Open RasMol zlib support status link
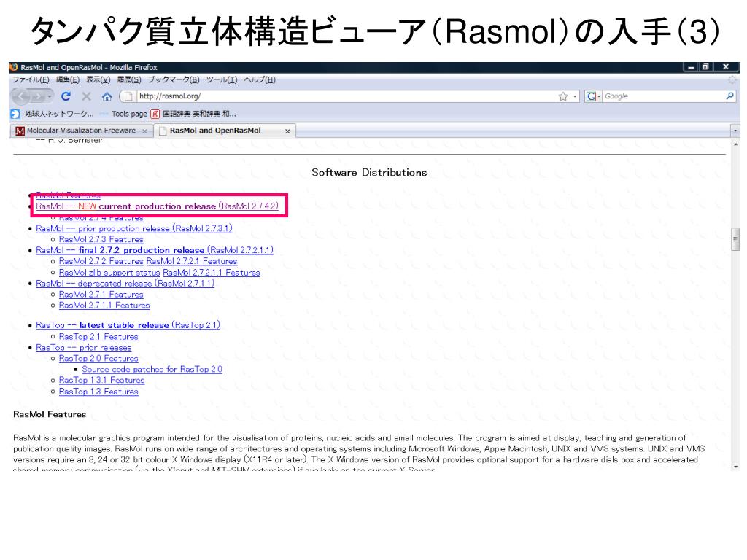Image resolution: width=747 pixels, height=560 pixels. [109, 273]
